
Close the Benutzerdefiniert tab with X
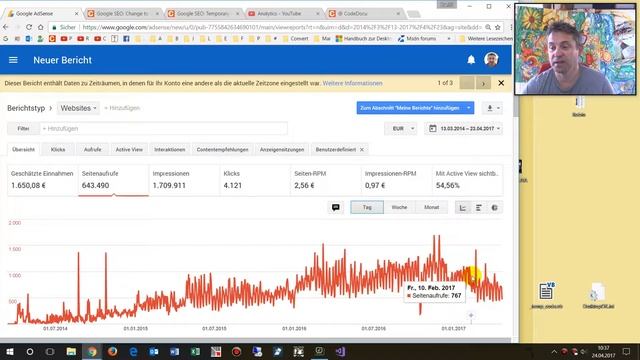pyautogui.click(x=362, y=149)
